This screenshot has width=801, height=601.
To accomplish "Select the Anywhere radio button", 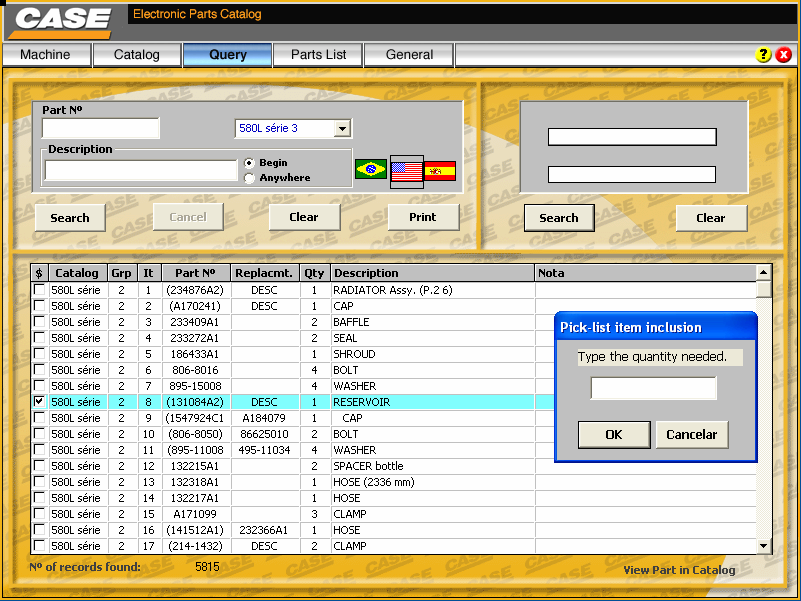I will tap(249, 178).
